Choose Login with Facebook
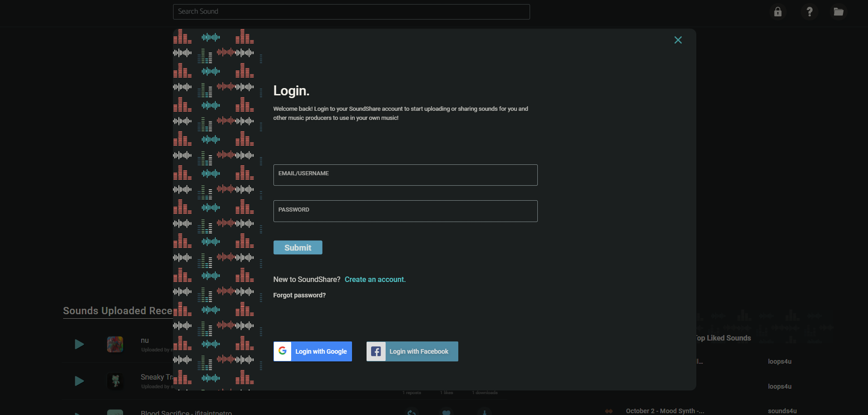Screen dimensions: 868x415 coord(412,351)
